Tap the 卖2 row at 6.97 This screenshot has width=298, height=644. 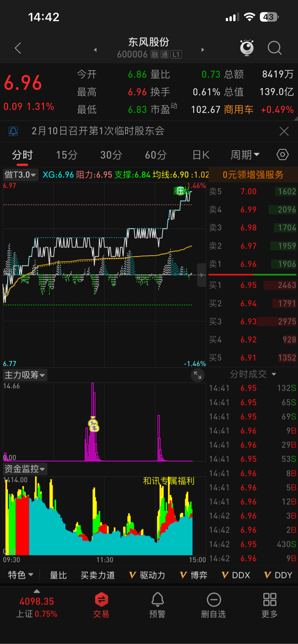[253, 246]
